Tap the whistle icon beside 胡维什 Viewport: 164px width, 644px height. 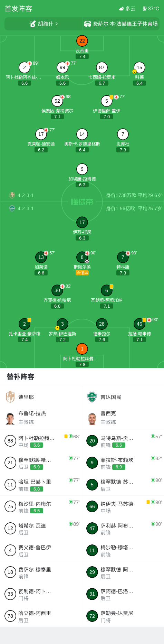[33, 24]
